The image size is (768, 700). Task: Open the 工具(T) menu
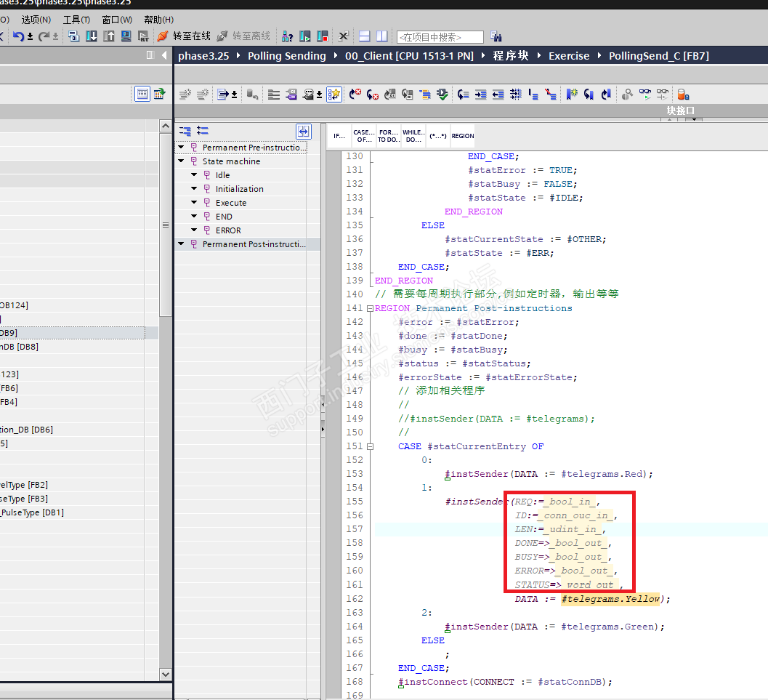76,20
